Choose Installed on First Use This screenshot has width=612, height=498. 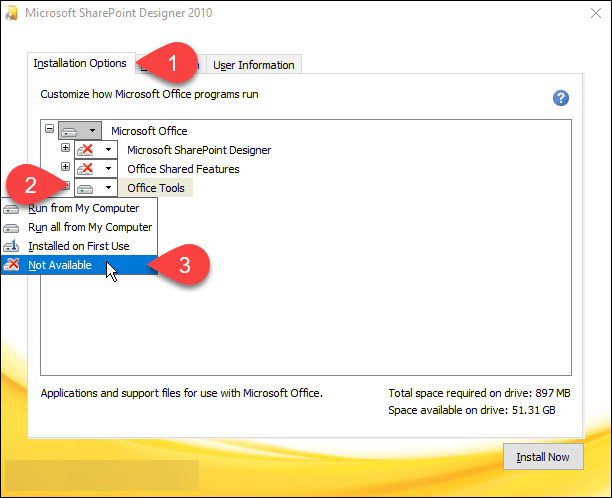79,246
